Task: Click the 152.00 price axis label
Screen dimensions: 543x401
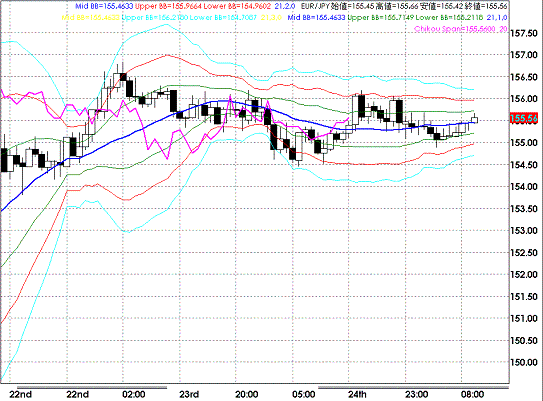Action: tap(524, 274)
